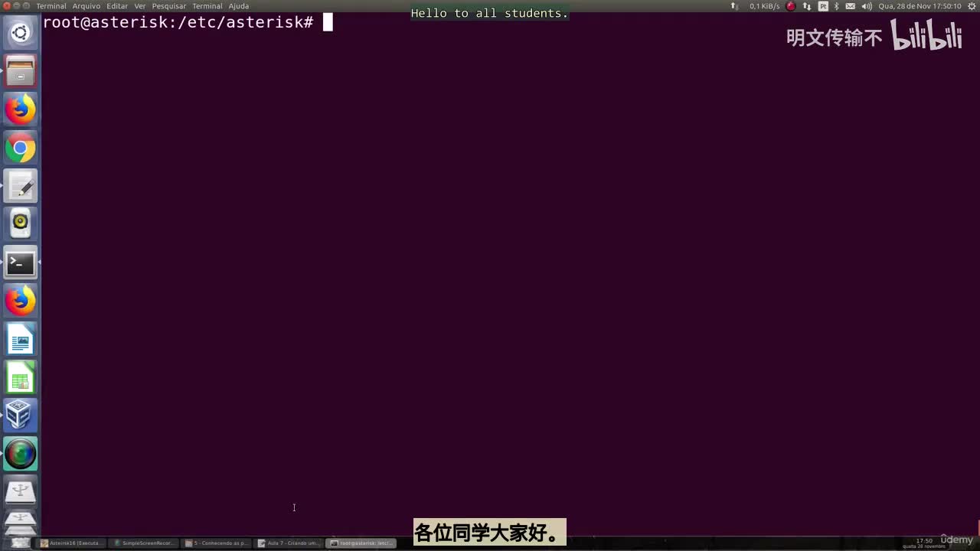Open the Arquivo menu
980x551 pixels.
tap(87, 6)
